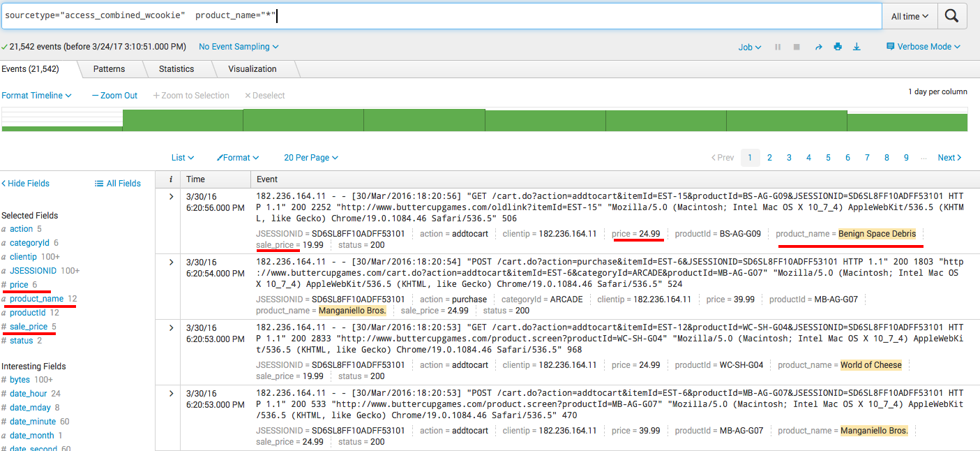Open the 20 Per Page dropdown

point(310,157)
